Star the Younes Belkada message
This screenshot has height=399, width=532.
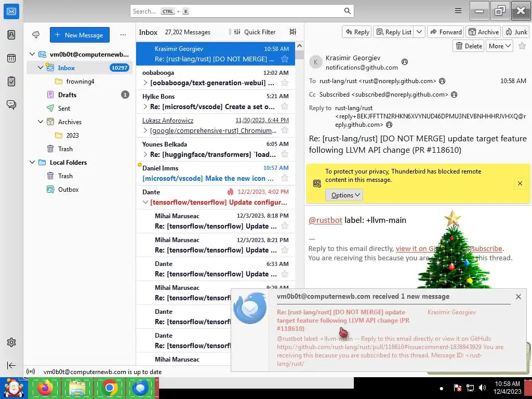tap(285, 154)
